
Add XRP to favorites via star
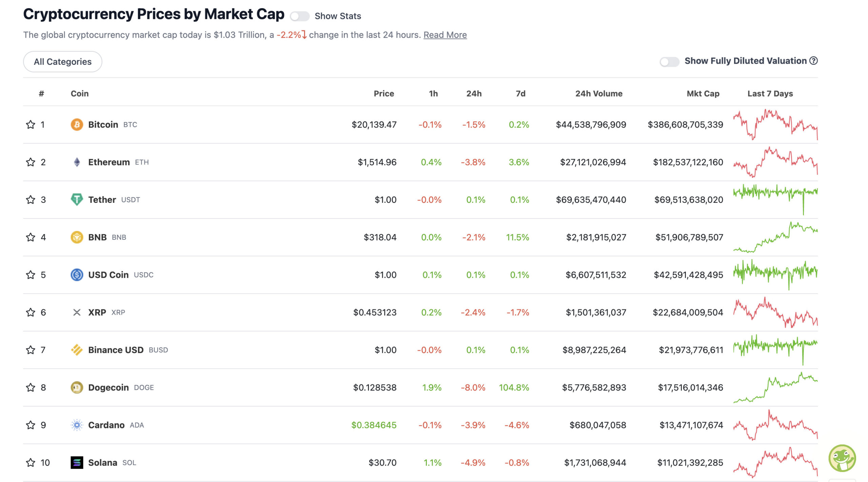[x=31, y=312]
